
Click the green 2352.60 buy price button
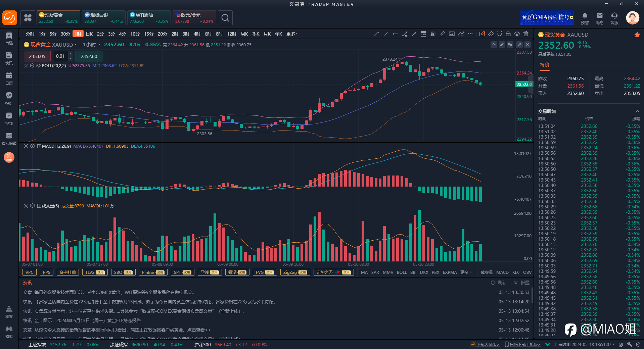tap(89, 56)
